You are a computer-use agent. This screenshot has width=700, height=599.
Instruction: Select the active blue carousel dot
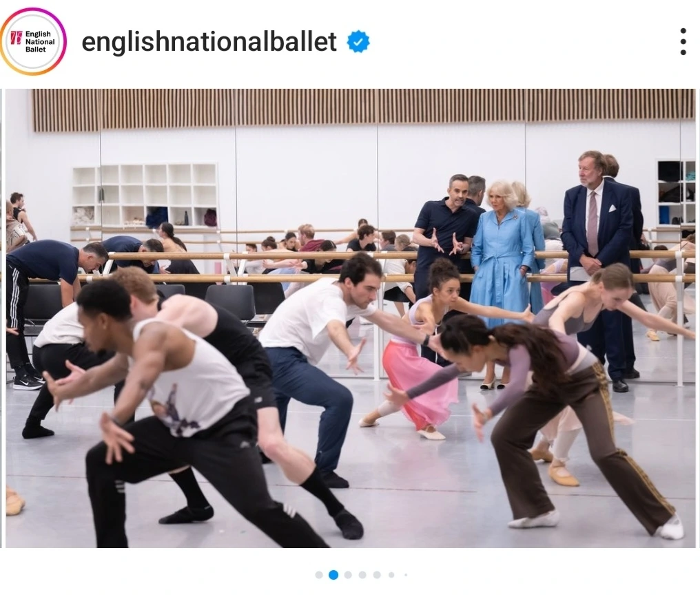(333, 575)
